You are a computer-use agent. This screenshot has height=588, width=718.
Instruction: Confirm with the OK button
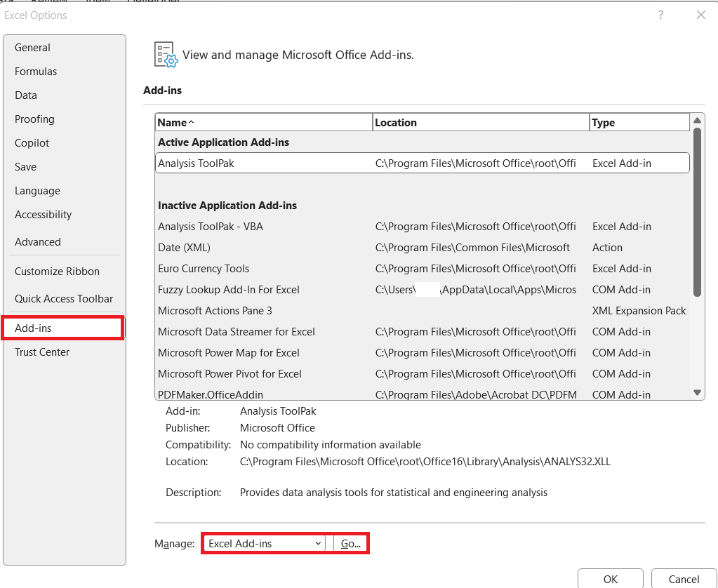pyautogui.click(x=611, y=579)
